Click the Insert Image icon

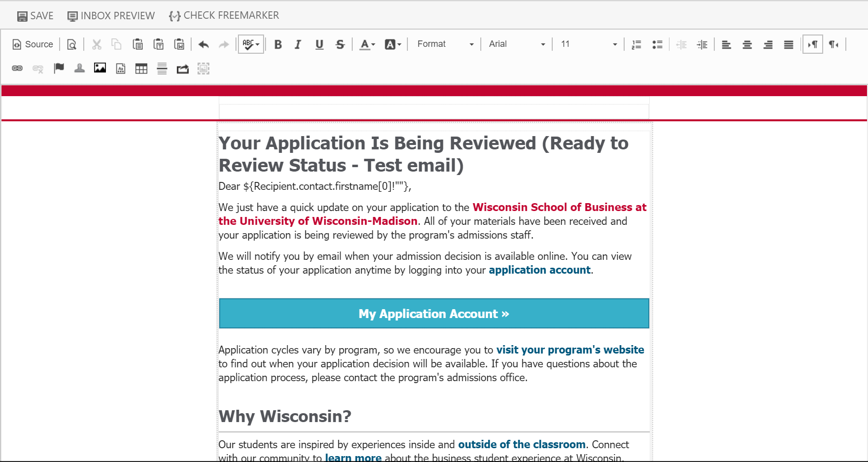click(x=100, y=69)
